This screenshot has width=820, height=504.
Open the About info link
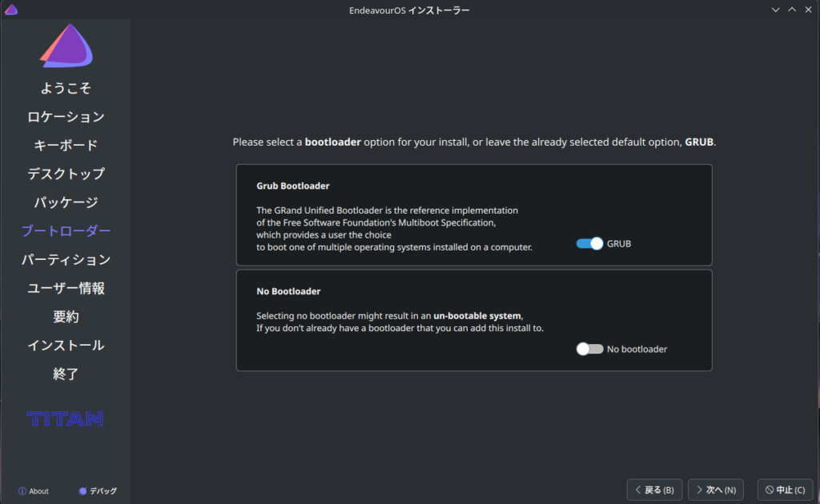click(x=33, y=491)
